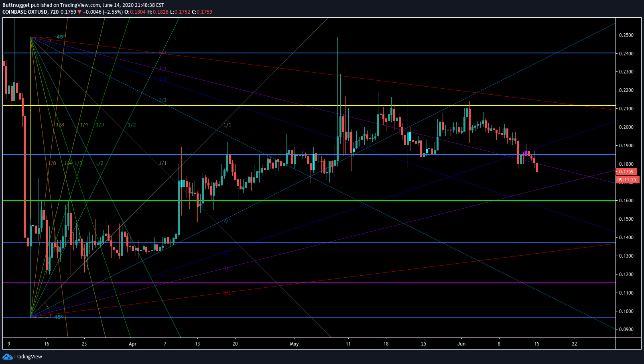Click the 720 interval value in header
The image size is (644, 364).
(x=54, y=12)
